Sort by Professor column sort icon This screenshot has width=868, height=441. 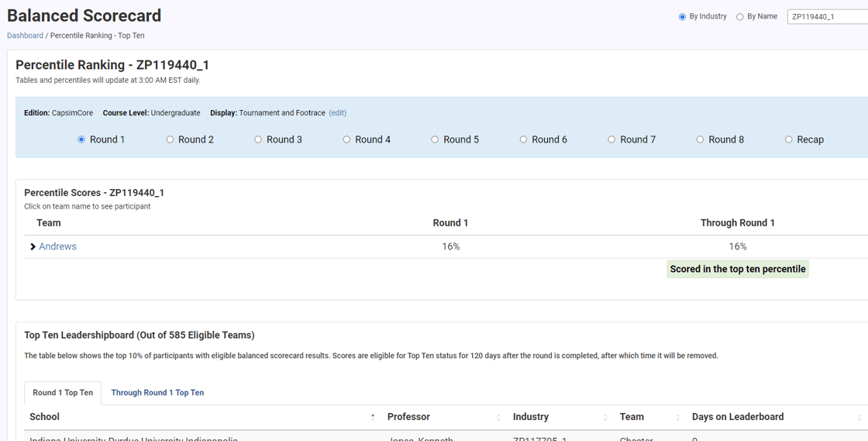point(498,417)
